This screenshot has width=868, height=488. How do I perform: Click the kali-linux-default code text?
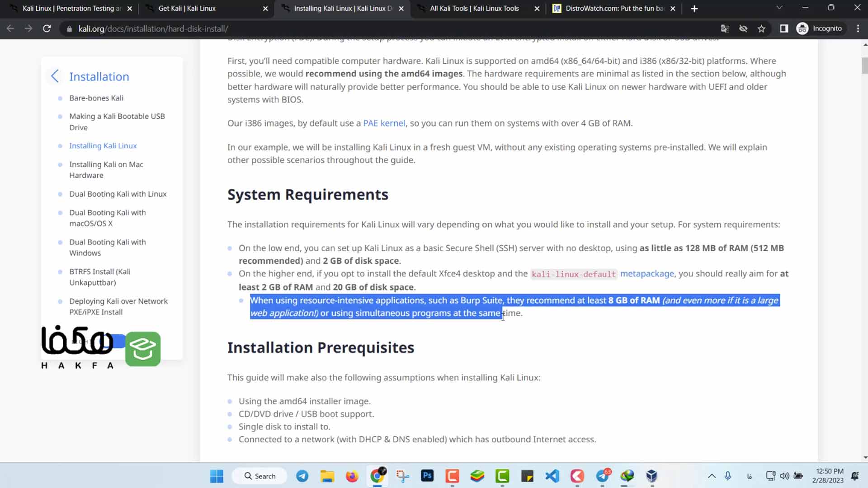pyautogui.click(x=574, y=274)
